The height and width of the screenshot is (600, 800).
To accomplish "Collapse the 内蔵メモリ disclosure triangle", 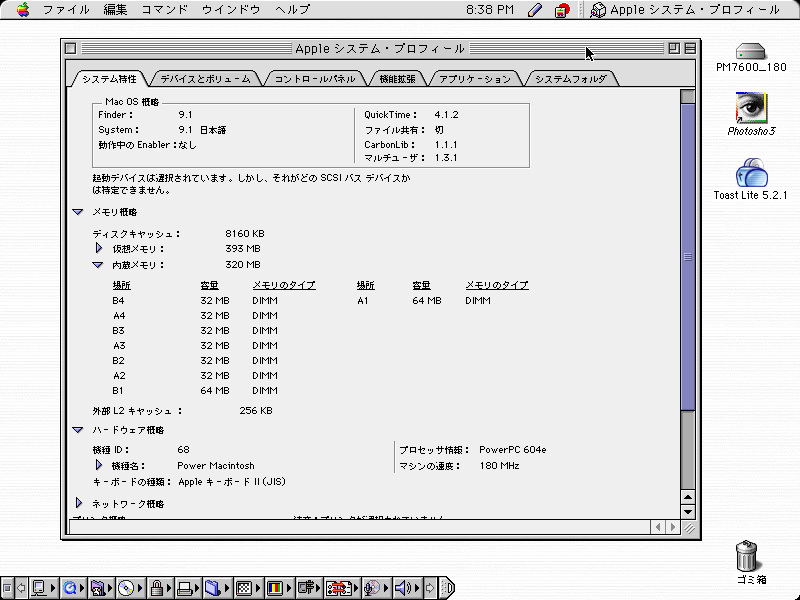I will click(x=97, y=265).
